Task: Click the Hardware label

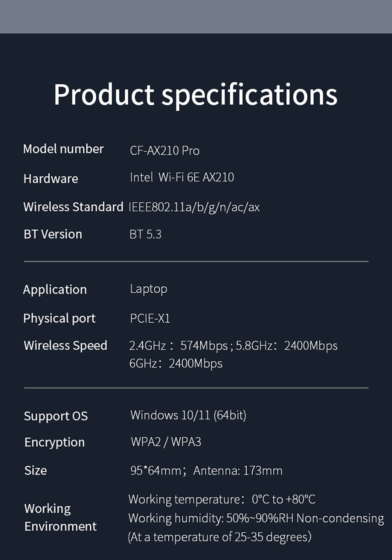Action: [x=51, y=179]
